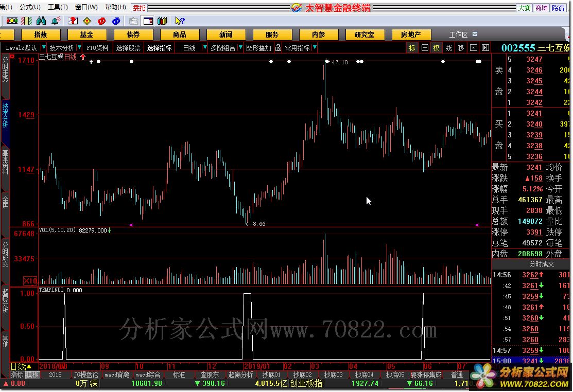Open the binoculars search tool
573x392 pixels.
(x=41, y=21)
